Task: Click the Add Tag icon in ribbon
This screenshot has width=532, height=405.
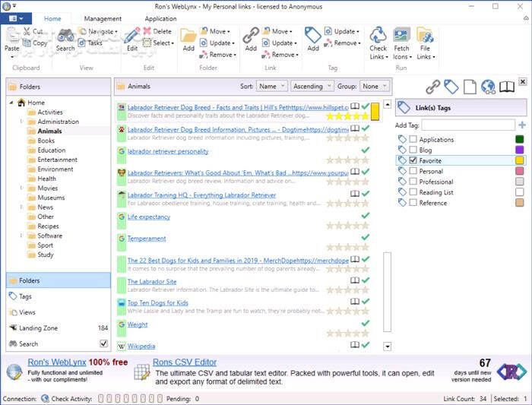Action: 312,36
